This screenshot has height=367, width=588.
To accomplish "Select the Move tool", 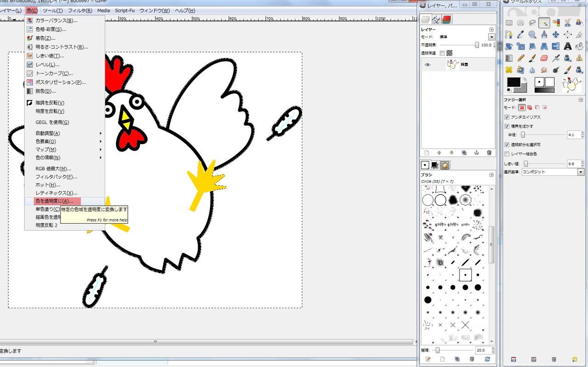I will pyautogui.click(x=556, y=34).
